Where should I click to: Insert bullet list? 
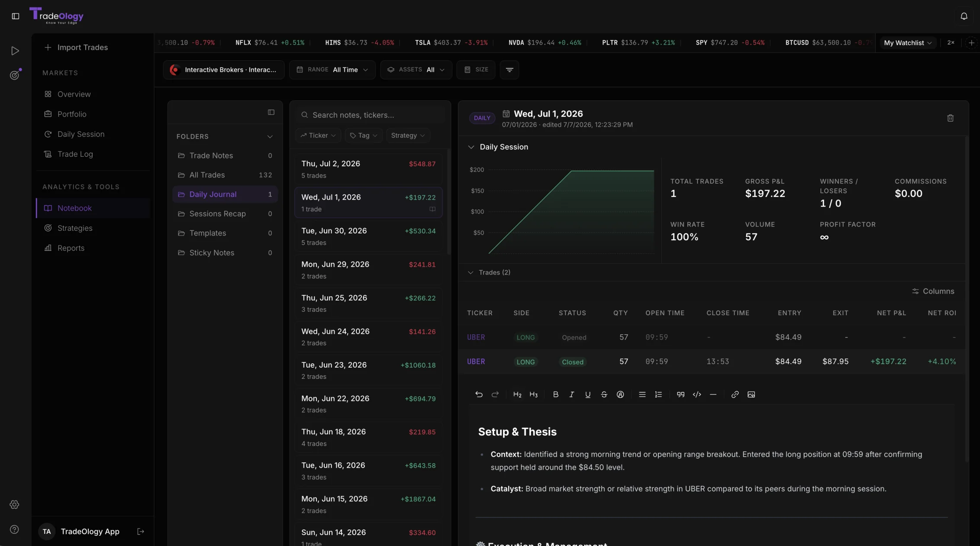pyautogui.click(x=642, y=394)
